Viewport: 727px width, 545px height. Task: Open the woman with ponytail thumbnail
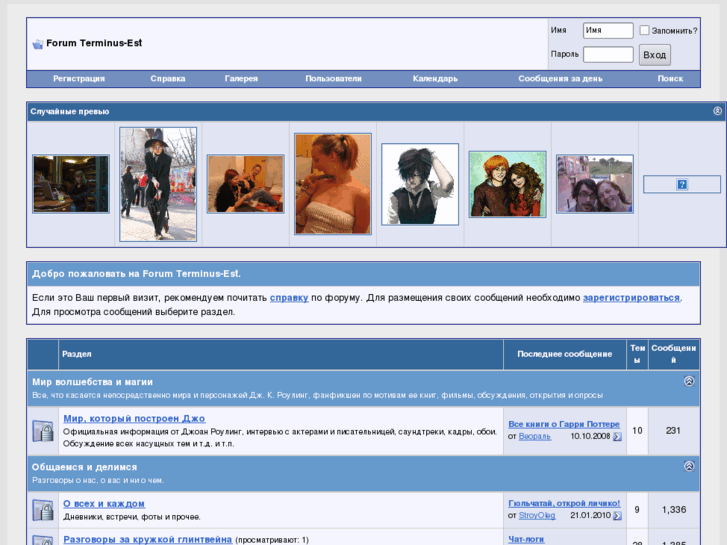pos(333,184)
